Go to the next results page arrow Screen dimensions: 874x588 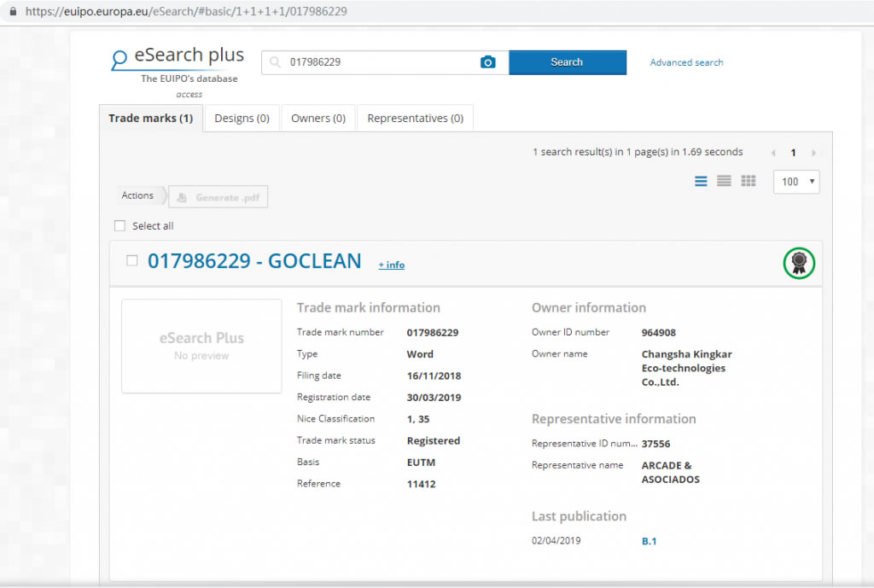pyautogui.click(x=813, y=153)
